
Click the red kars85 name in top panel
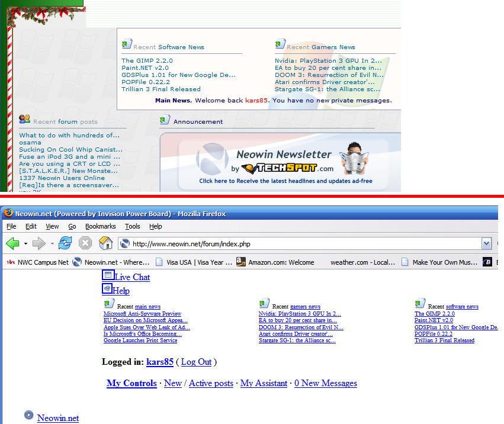(256, 100)
